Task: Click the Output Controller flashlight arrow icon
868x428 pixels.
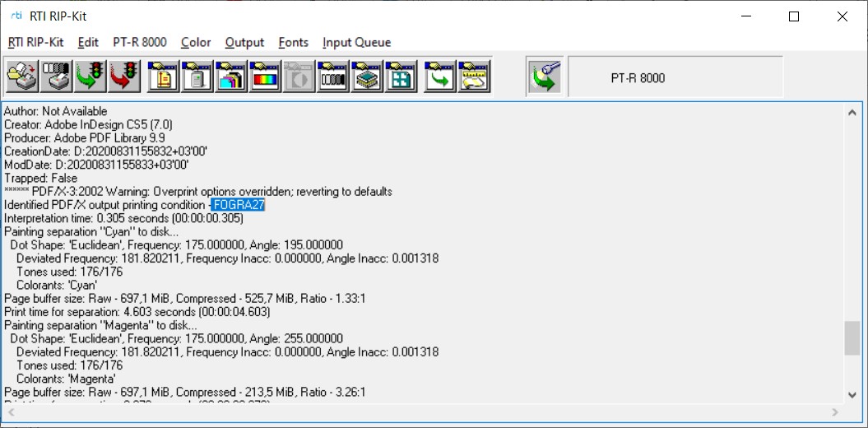Action: [545, 77]
